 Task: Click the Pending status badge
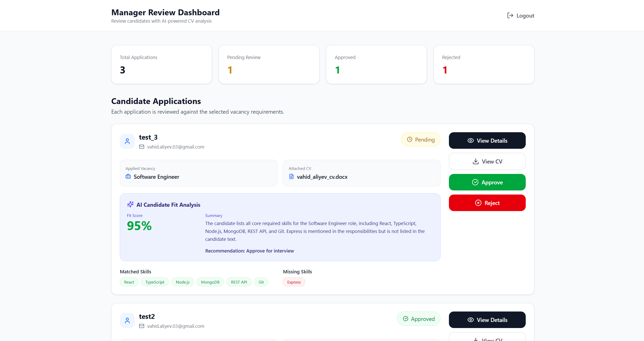(421, 140)
